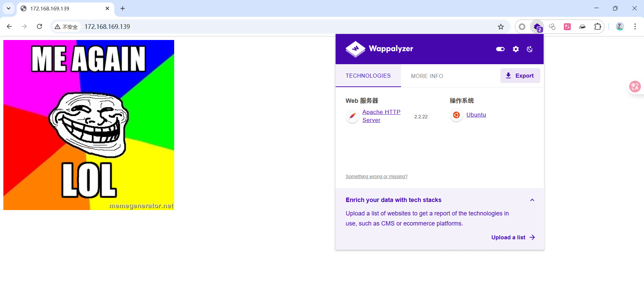Click the 2.2.22 version label
The width and height of the screenshot is (644, 285).
pyautogui.click(x=421, y=117)
